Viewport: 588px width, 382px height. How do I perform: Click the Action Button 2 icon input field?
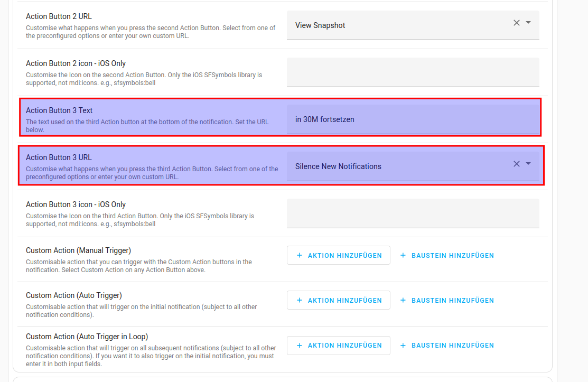click(x=413, y=72)
